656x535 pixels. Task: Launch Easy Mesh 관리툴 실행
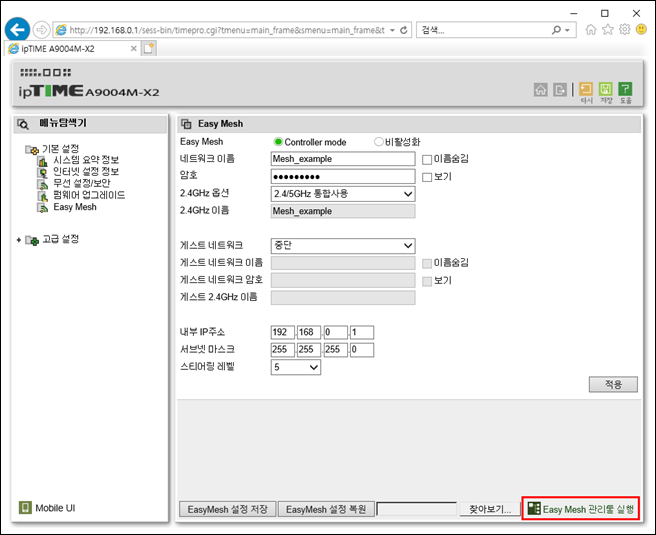coord(581,509)
